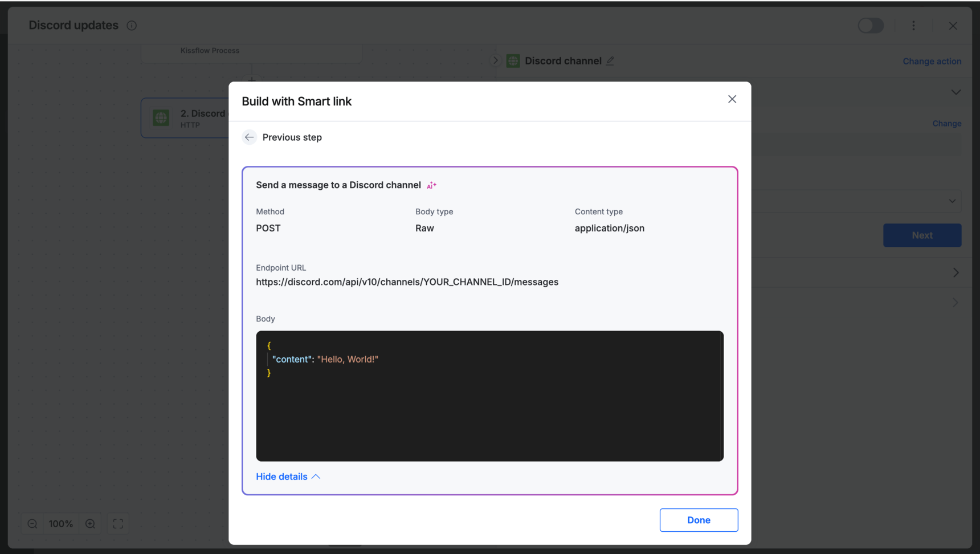
Task: Zoom in the workflow canvas
Action: (90, 524)
